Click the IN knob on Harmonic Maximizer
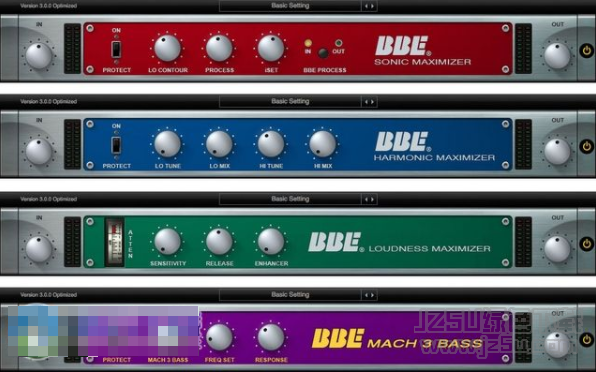Viewport: 596px width, 372px height. click(39, 152)
